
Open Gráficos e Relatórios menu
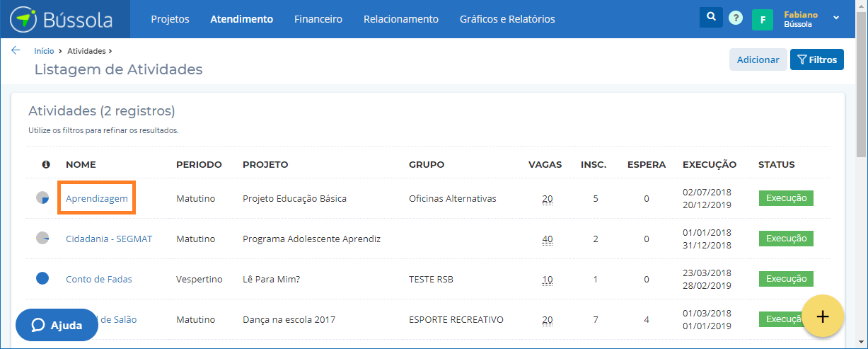tap(507, 19)
